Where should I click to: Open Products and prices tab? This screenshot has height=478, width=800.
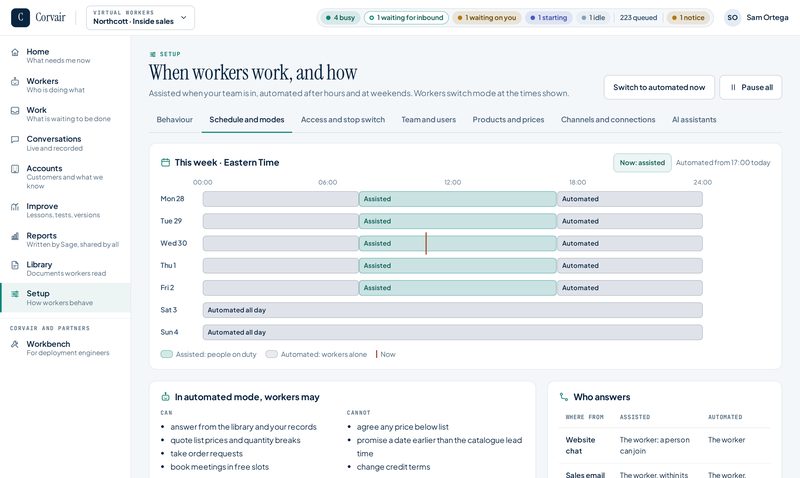pos(508,119)
